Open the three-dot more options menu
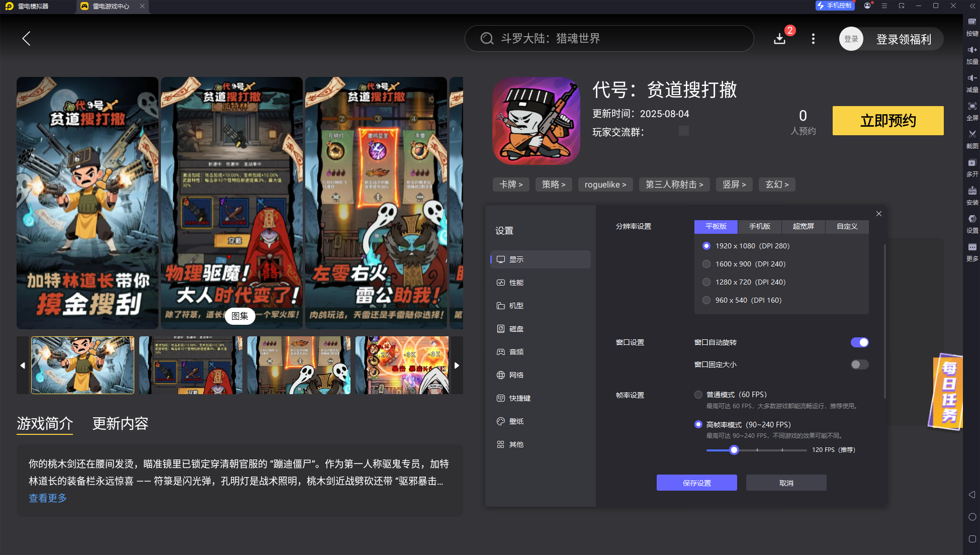The width and height of the screenshot is (980, 555). pyautogui.click(x=813, y=39)
